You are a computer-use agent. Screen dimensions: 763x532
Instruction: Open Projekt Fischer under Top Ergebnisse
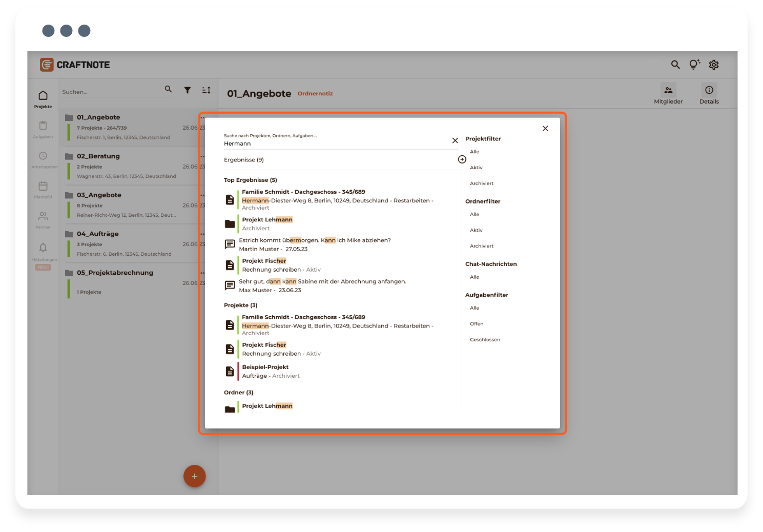(x=264, y=261)
